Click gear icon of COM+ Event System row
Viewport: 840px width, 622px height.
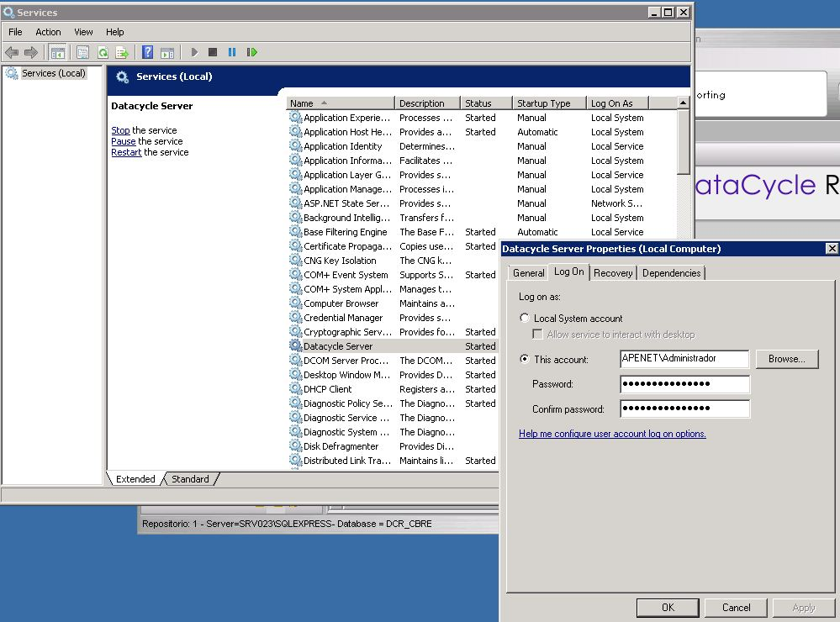tap(295, 274)
